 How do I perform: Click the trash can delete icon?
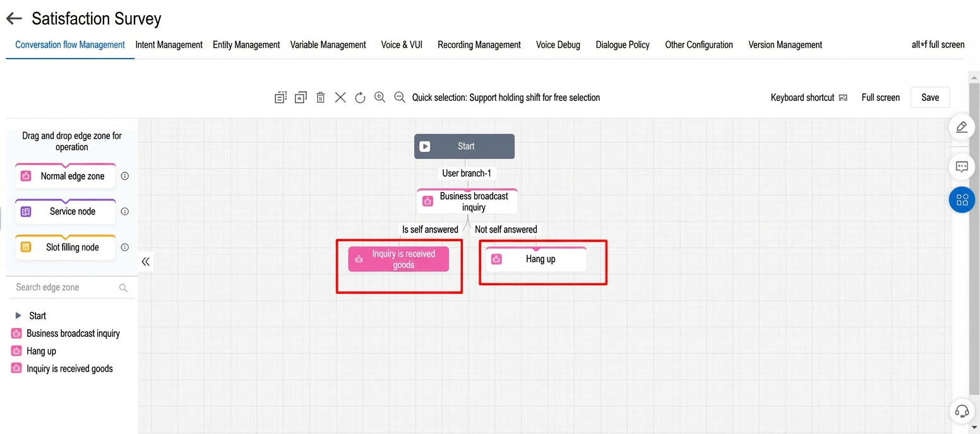click(x=321, y=97)
